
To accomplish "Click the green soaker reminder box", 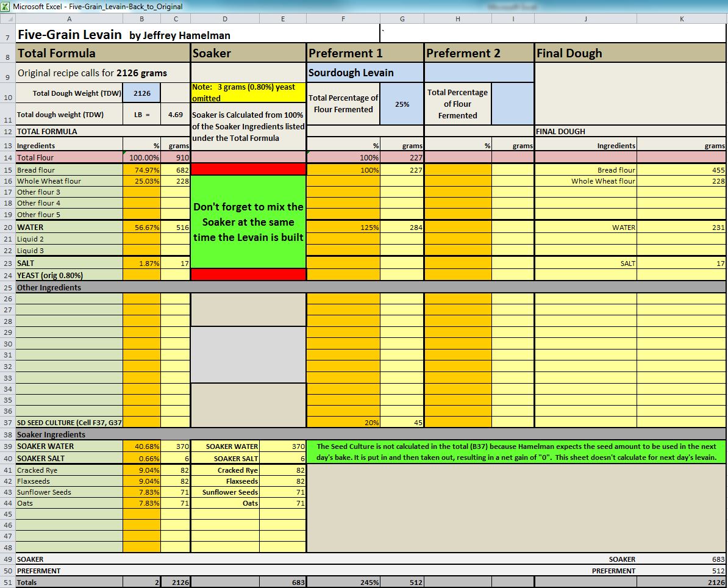I will [248, 222].
